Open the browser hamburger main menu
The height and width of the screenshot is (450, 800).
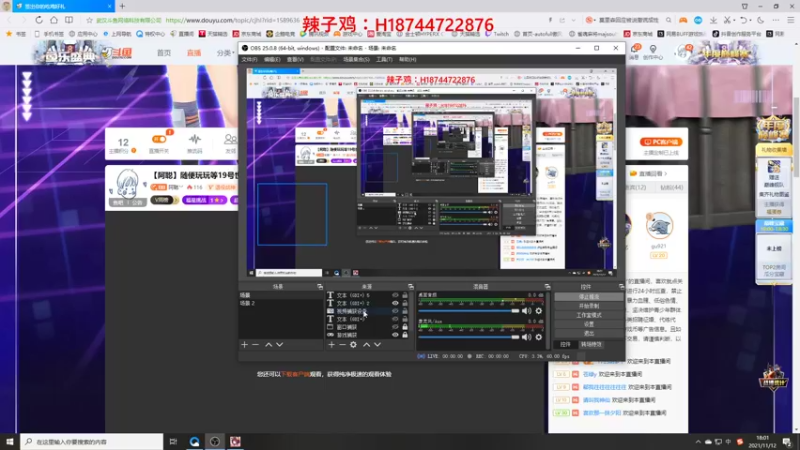pos(790,20)
